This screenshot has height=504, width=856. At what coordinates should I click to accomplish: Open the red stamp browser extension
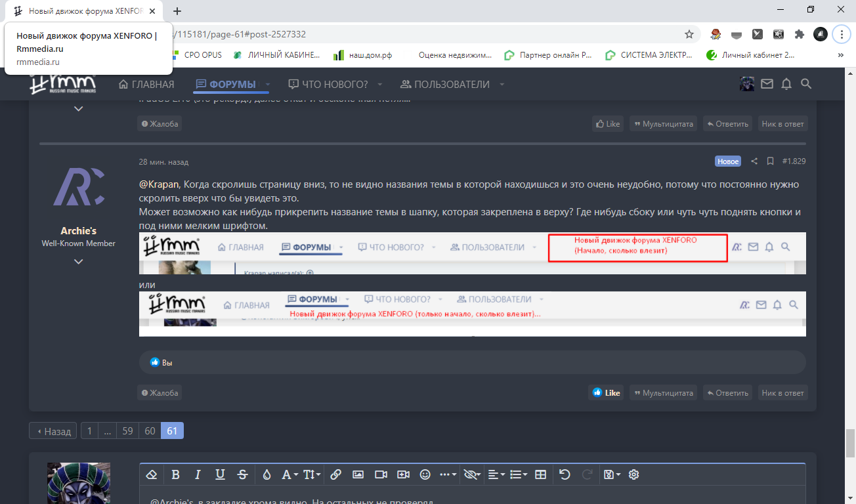(x=716, y=34)
